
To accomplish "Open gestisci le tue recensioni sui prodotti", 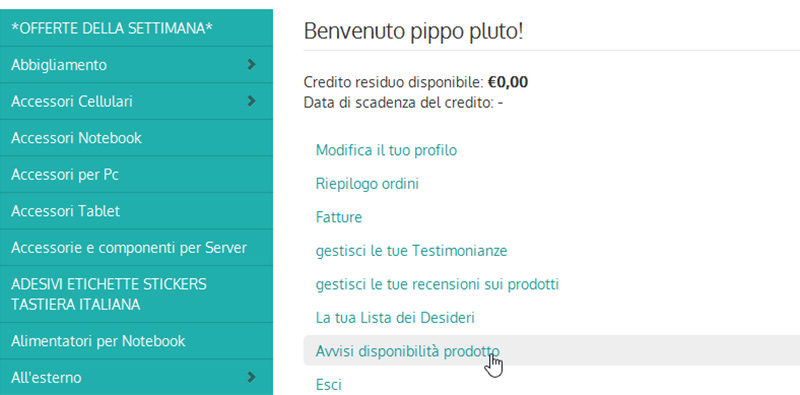I will pos(437,284).
